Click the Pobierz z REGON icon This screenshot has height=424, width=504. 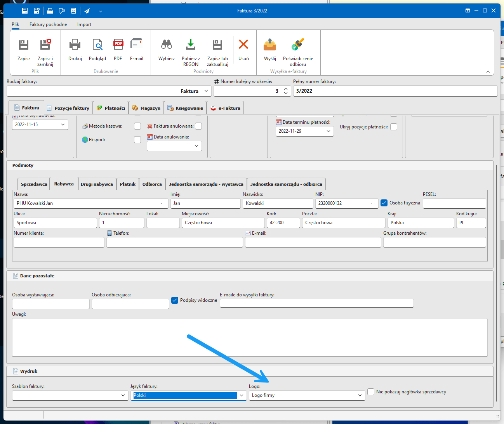coord(191,45)
